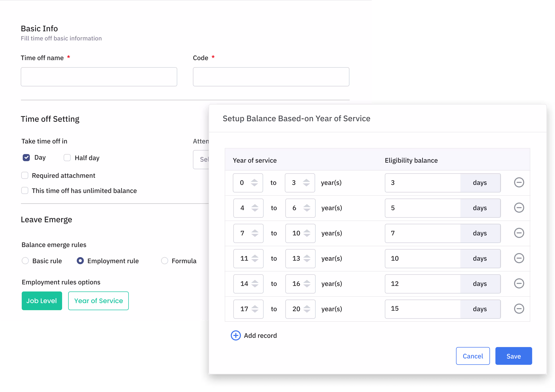This screenshot has height=392, width=555.
Task: Remove the 14 to 16 years record
Action: [x=519, y=283]
